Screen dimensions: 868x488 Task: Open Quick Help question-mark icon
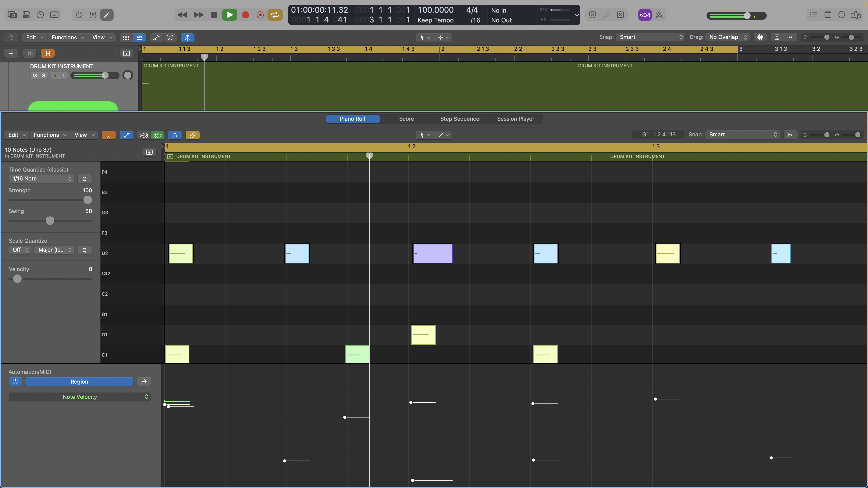tap(40, 15)
